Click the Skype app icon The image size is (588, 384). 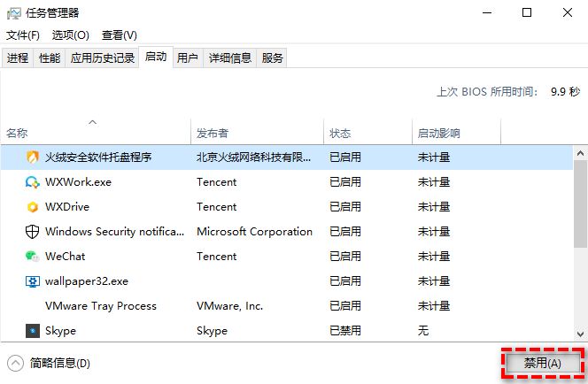point(33,331)
